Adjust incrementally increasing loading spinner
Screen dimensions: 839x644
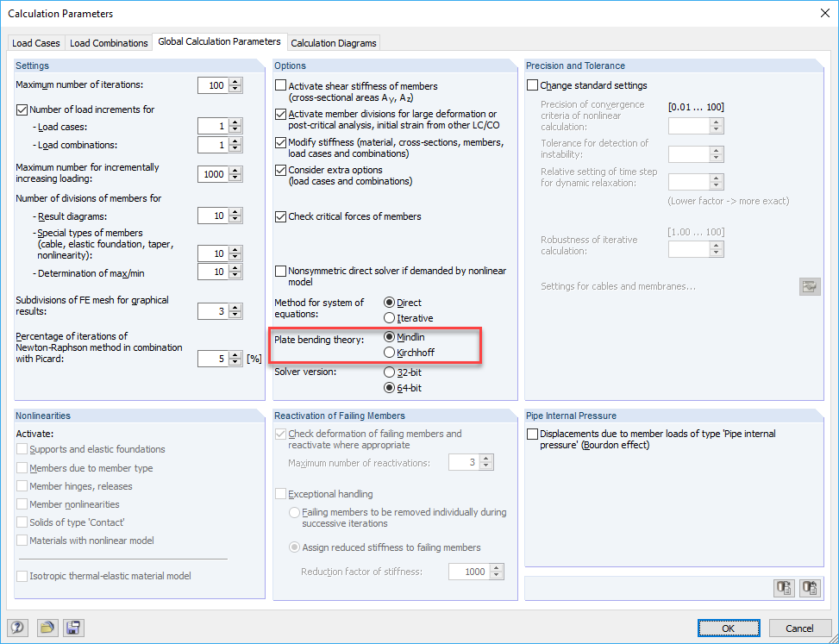(235, 174)
